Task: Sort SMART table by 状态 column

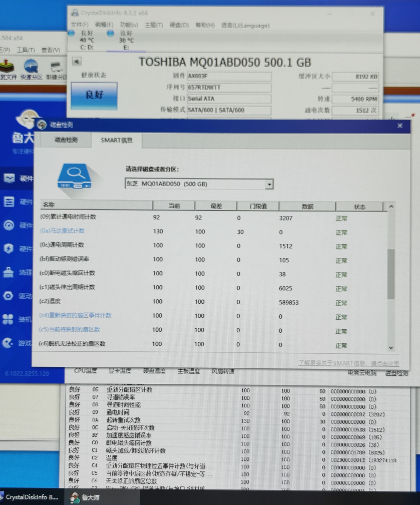Action: pos(359,207)
